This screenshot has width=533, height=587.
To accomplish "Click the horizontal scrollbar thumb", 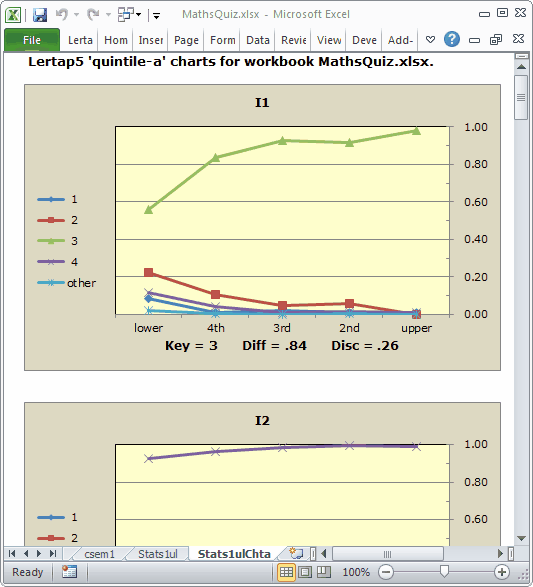I will click(x=388, y=554).
